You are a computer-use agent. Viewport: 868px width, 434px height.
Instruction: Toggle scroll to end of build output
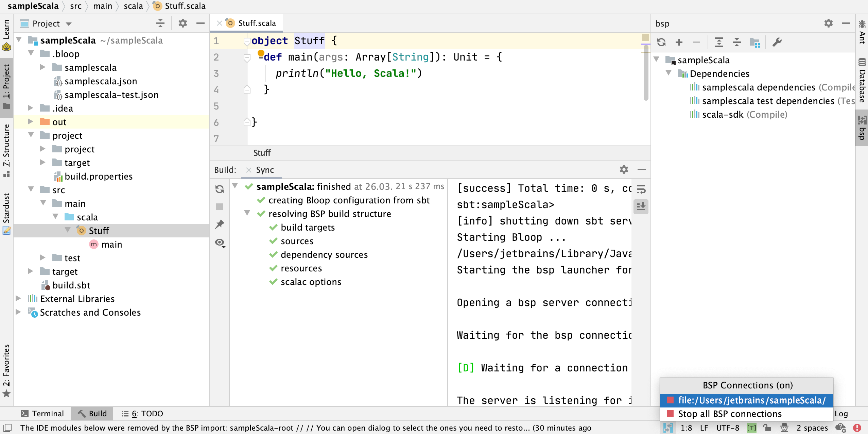(x=641, y=206)
